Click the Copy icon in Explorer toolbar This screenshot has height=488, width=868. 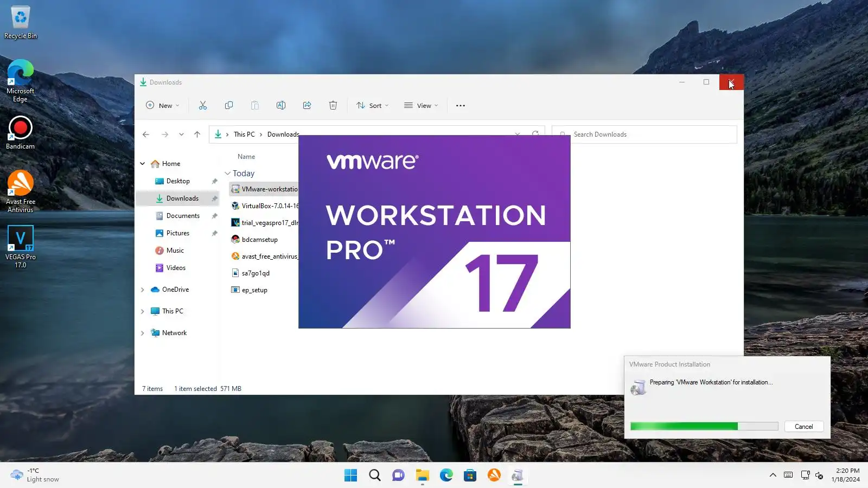[x=229, y=105]
